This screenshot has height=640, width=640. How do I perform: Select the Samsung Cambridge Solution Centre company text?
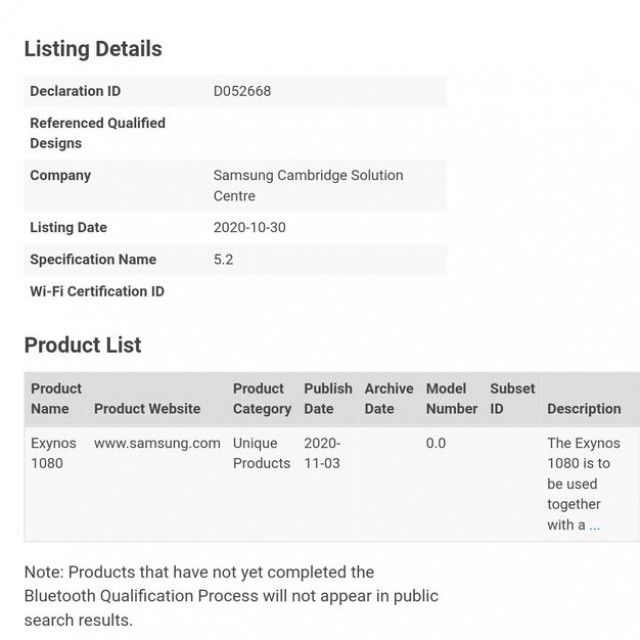pos(308,185)
